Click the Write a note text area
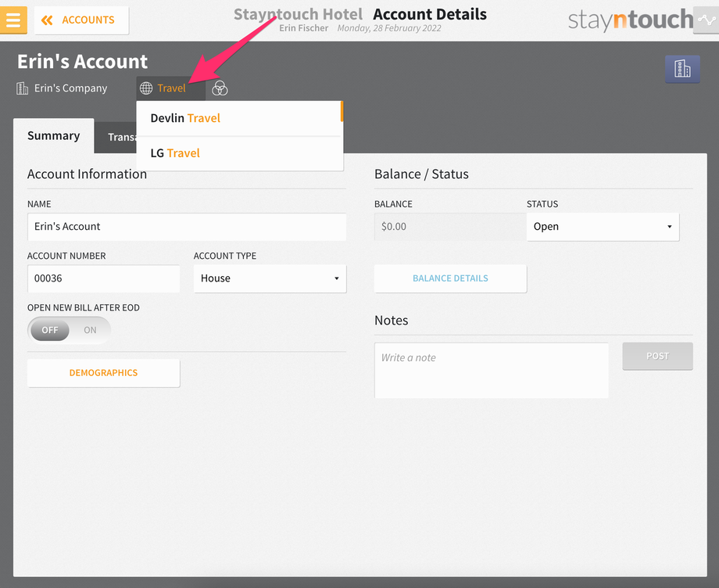719x588 pixels. [x=492, y=371]
